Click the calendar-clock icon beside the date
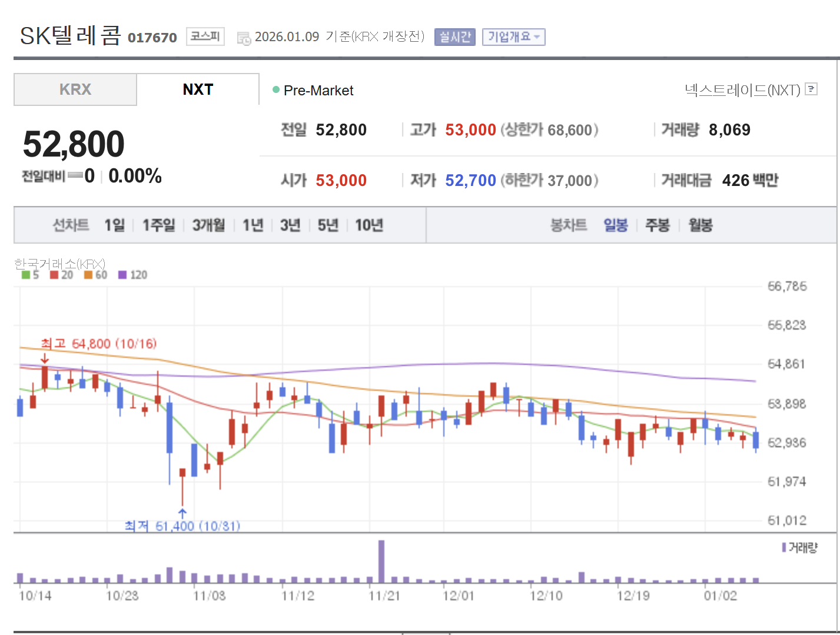 [x=244, y=38]
